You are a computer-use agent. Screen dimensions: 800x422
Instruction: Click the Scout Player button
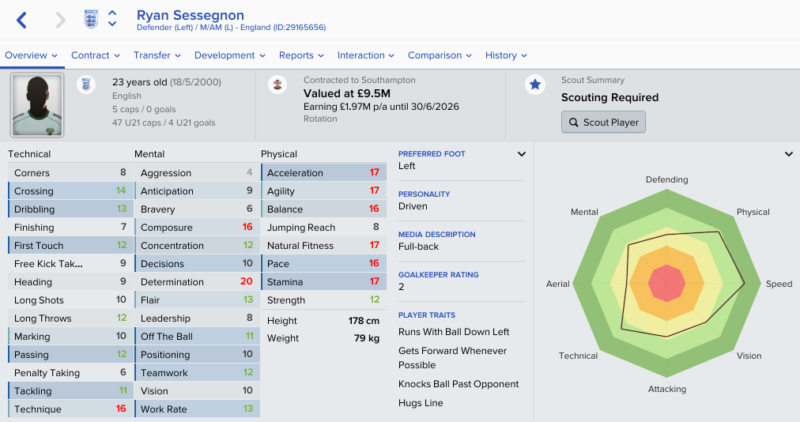click(x=604, y=122)
